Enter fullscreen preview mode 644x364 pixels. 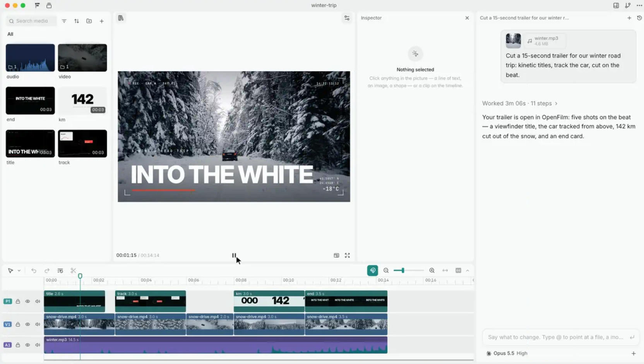[x=347, y=256]
